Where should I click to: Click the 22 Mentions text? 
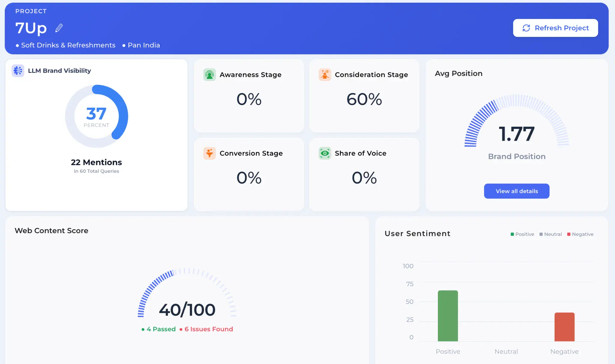point(96,162)
